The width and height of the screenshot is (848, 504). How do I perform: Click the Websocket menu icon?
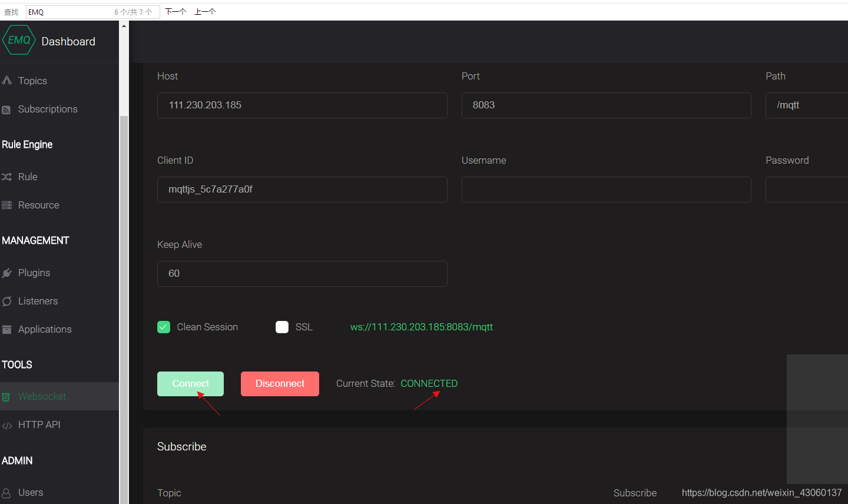pyautogui.click(x=6, y=397)
